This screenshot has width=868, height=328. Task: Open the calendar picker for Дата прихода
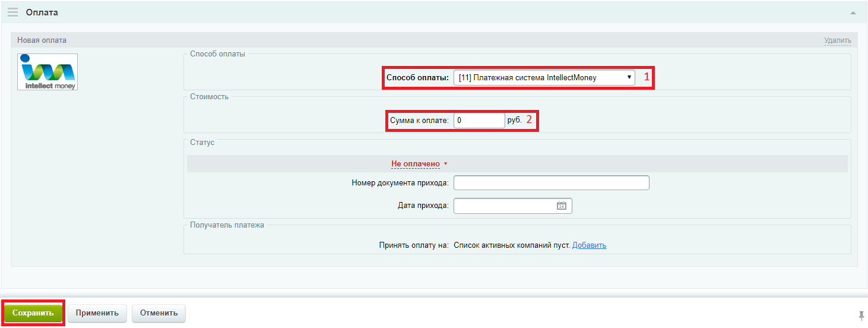click(x=561, y=206)
